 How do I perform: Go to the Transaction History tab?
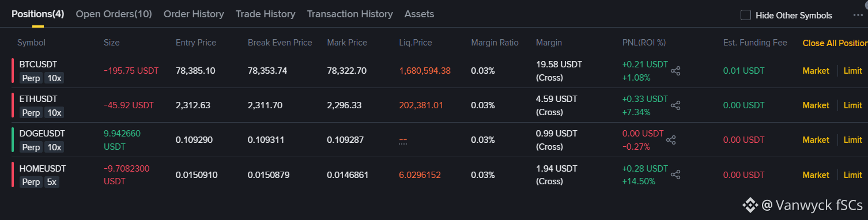coord(350,14)
